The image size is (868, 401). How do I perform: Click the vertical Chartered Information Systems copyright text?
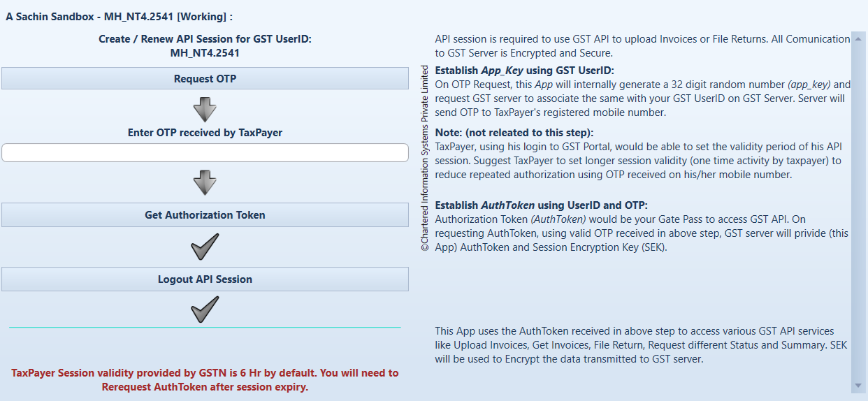[x=425, y=158]
